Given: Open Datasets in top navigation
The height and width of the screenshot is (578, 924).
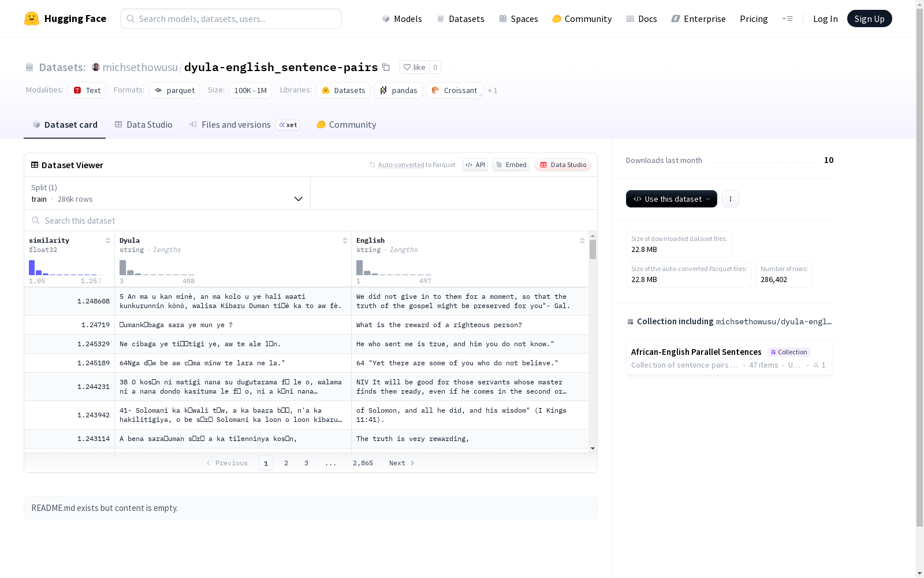Looking at the screenshot, I should [460, 18].
